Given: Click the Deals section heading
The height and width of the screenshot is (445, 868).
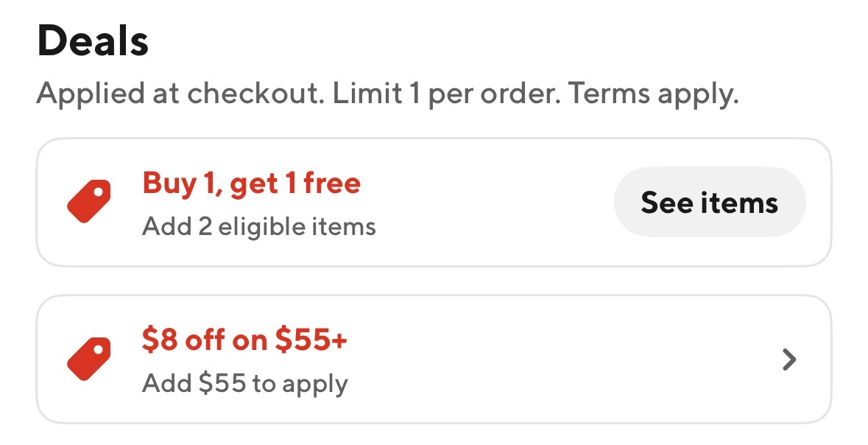Looking at the screenshot, I should point(93,42).
